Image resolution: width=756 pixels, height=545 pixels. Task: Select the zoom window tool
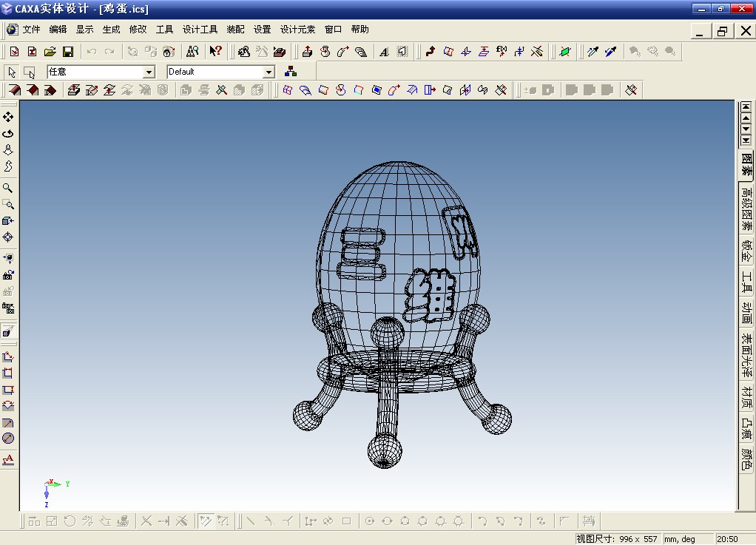point(8,204)
